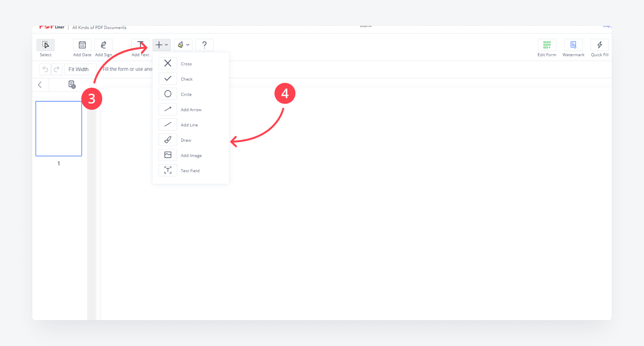Select the Circle icon in the menu
This screenshot has height=346, width=644.
point(168,94)
